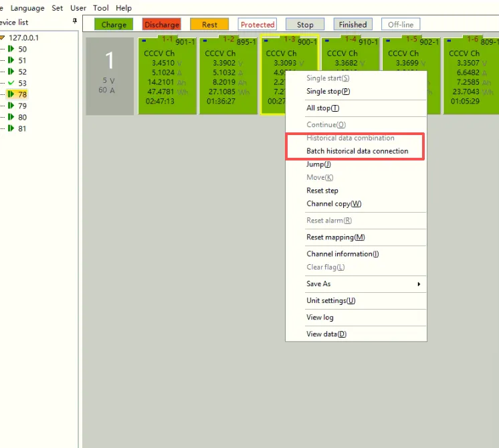Click the play icon beside device 79
The image size is (499, 448).
[x=11, y=106]
